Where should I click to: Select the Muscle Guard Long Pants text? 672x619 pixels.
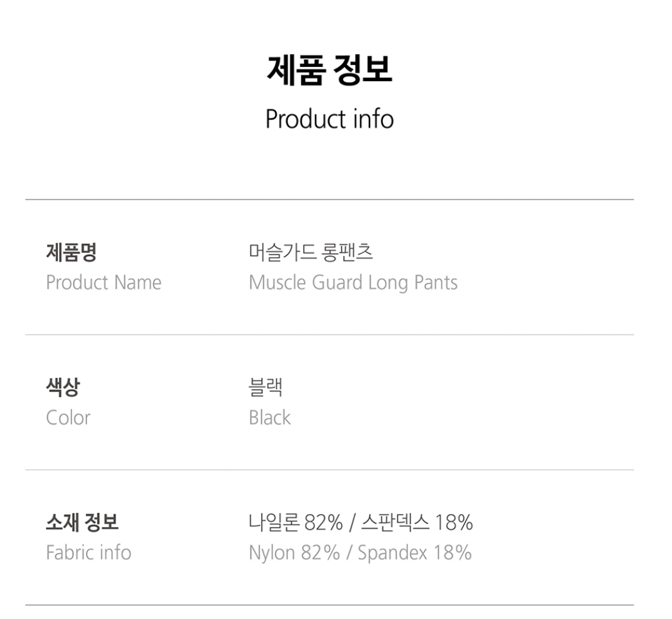[353, 282]
